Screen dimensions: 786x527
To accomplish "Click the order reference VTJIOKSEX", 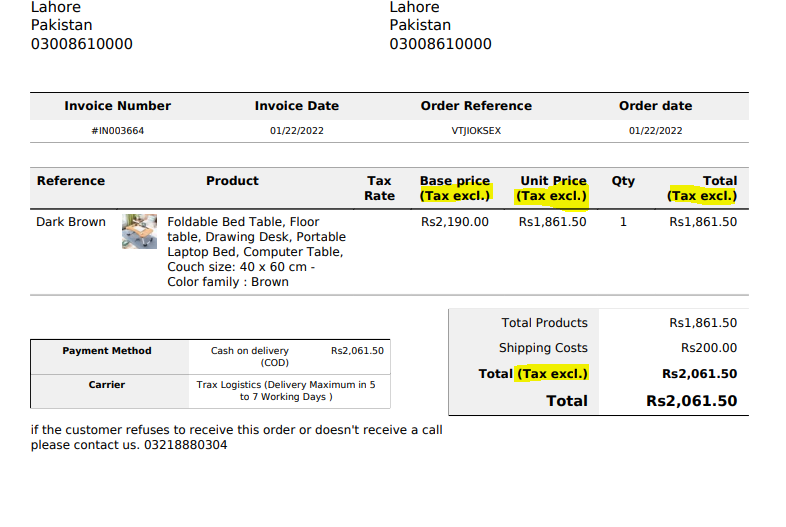I will point(476,131).
